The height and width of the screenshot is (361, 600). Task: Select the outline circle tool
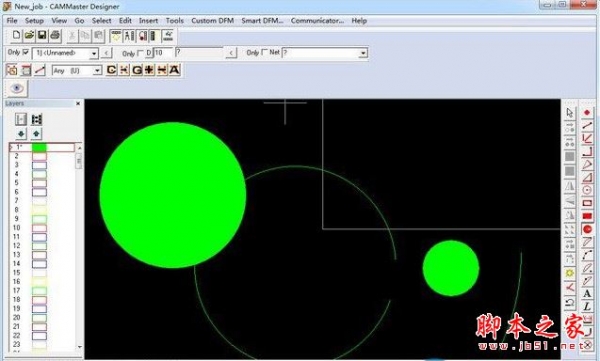click(587, 190)
